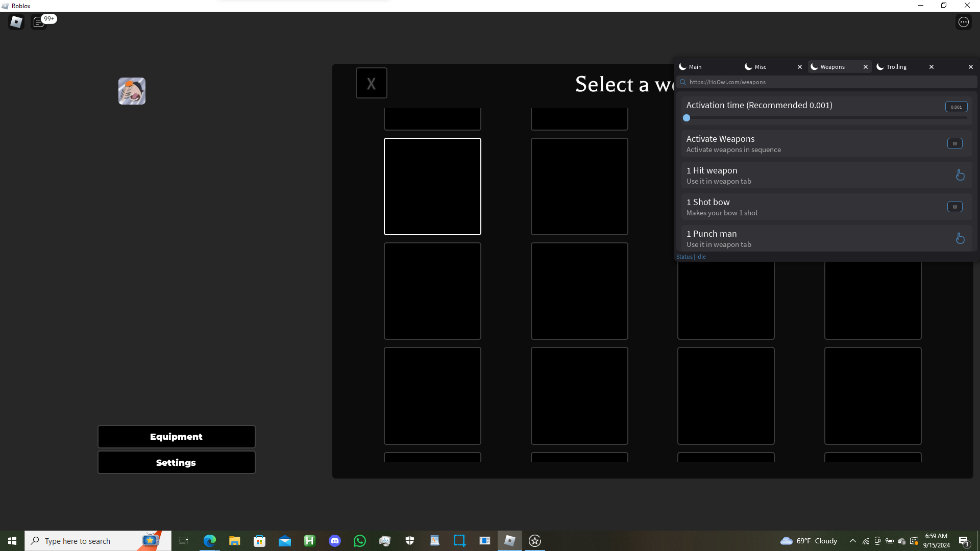Open the three-dot menu at top right
This screenshot has width=980, height=551.
[963, 22]
